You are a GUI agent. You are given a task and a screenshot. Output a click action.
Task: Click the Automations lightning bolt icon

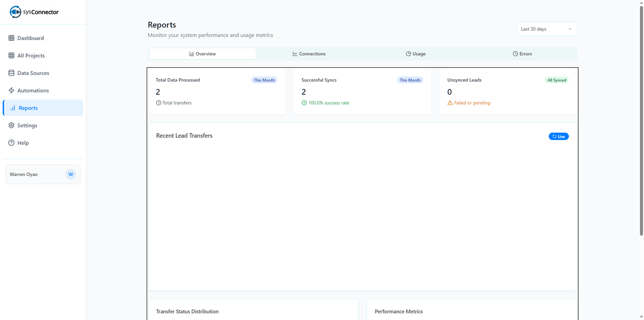11,91
